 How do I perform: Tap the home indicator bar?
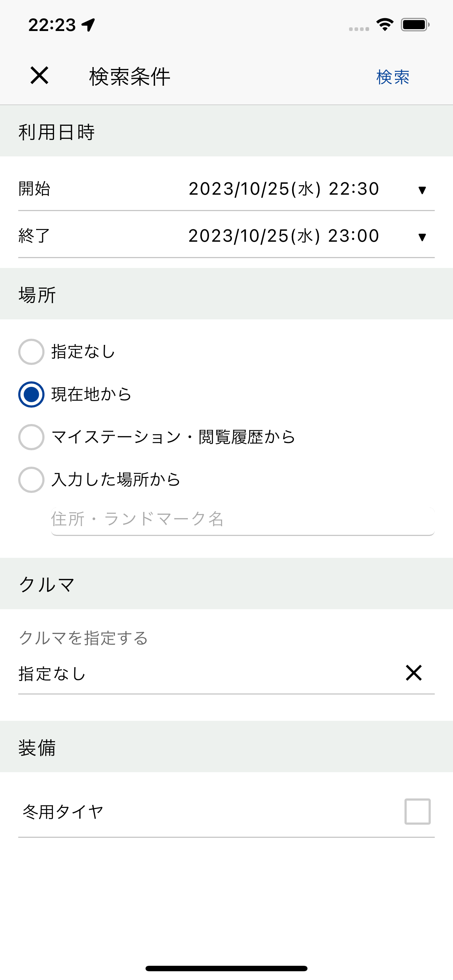click(x=226, y=968)
